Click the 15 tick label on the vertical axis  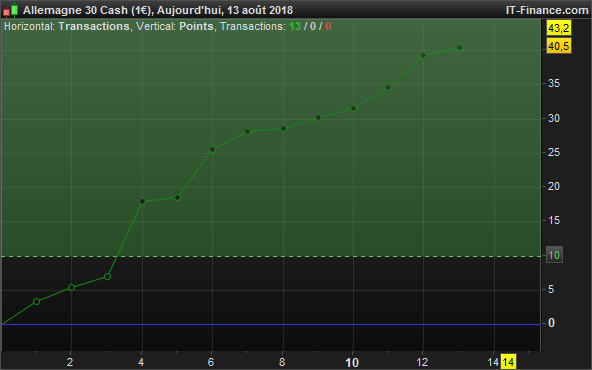(554, 220)
